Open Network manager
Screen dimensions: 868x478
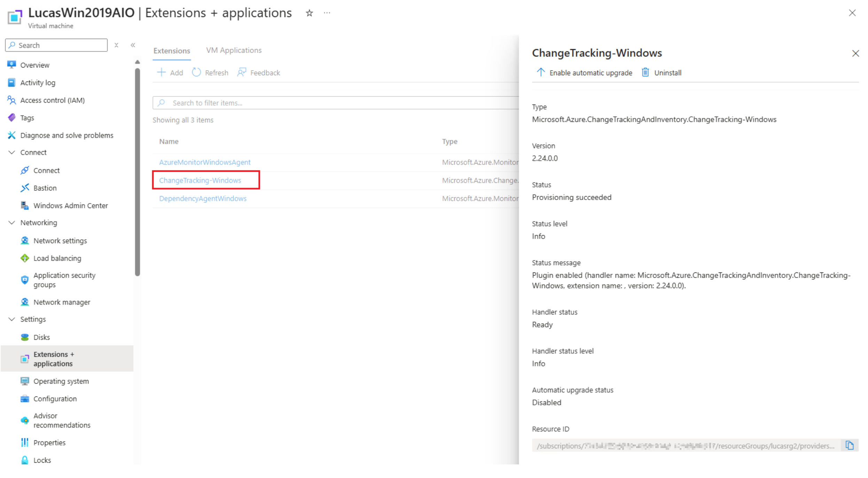click(62, 302)
